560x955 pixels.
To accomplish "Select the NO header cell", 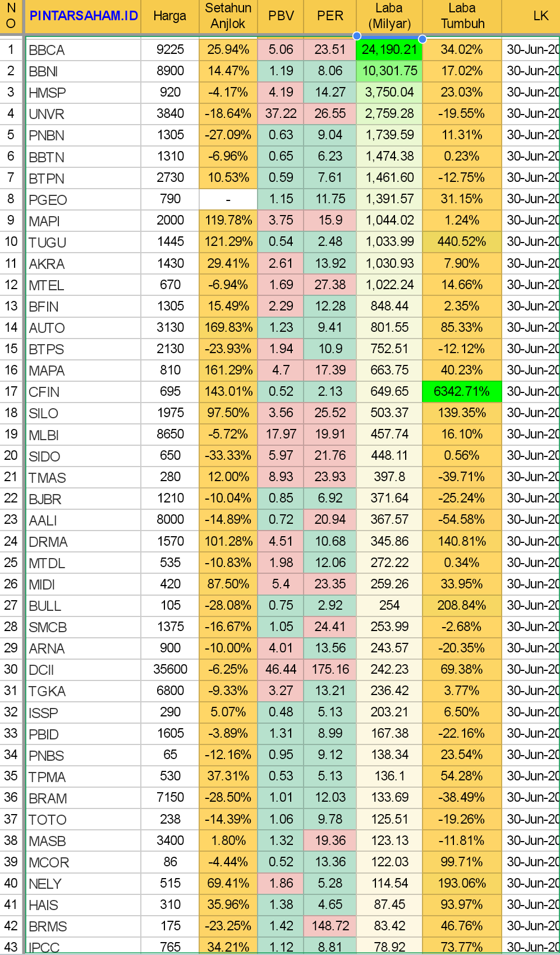I will click(x=11, y=16).
